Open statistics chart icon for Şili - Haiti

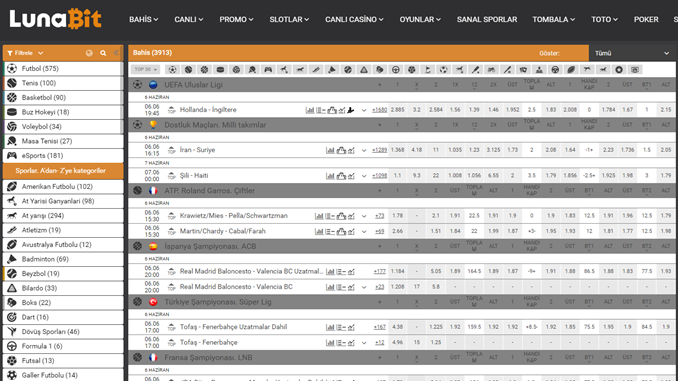coord(330,176)
